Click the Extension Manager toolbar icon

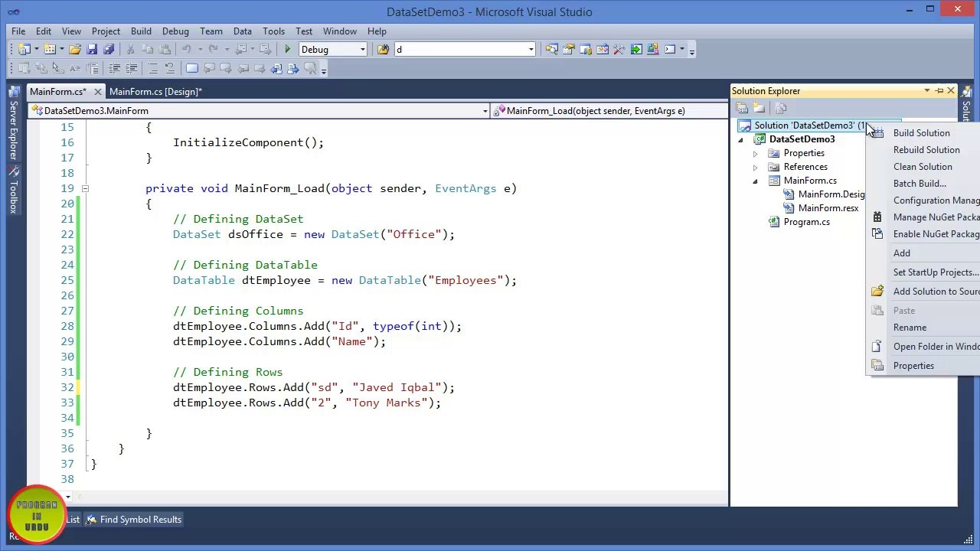click(x=653, y=50)
